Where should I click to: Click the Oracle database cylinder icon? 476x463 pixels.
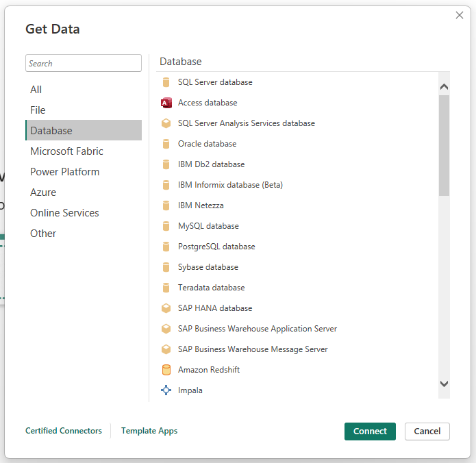tap(166, 144)
